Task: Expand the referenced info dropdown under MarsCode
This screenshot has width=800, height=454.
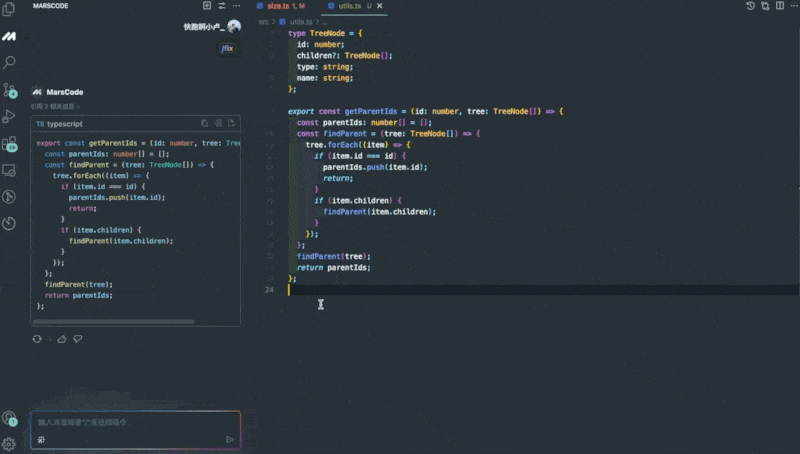Action: click(55, 106)
